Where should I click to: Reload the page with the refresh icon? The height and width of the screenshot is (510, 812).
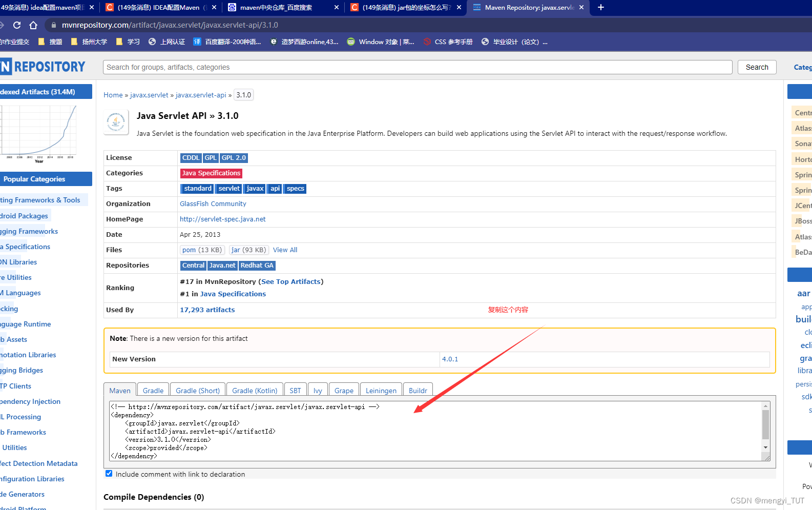tap(17, 25)
